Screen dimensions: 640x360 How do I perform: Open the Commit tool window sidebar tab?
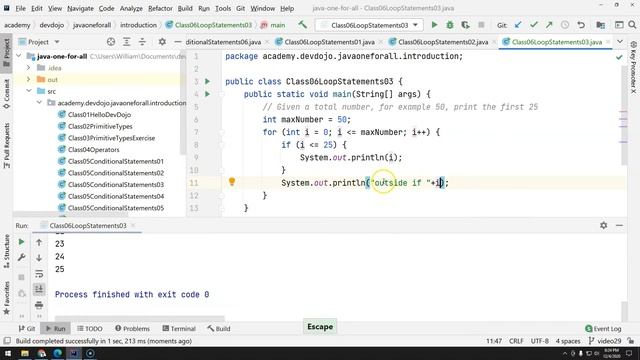tap(7, 94)
